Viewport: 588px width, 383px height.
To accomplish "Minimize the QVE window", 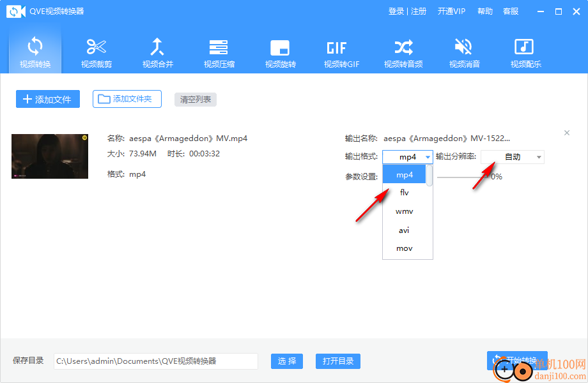I will point(540,11).
